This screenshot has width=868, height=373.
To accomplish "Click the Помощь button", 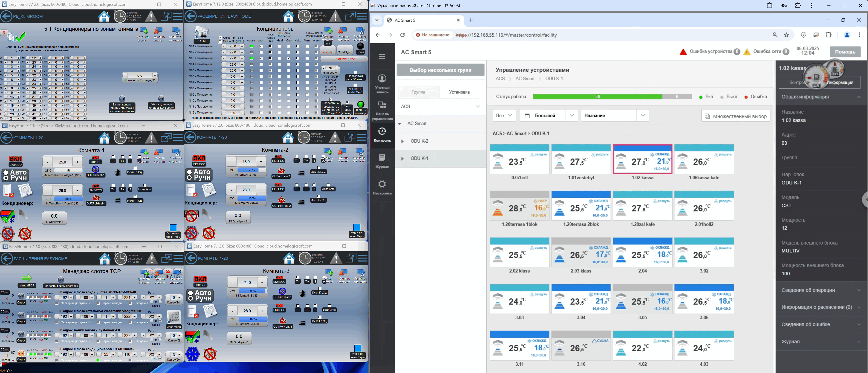I will click(x=845, y=52).
